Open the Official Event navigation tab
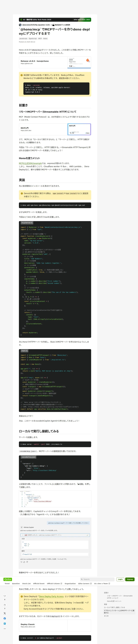Image resolution: width=138 pixels, height=644 pixels. tap(39, 583)
